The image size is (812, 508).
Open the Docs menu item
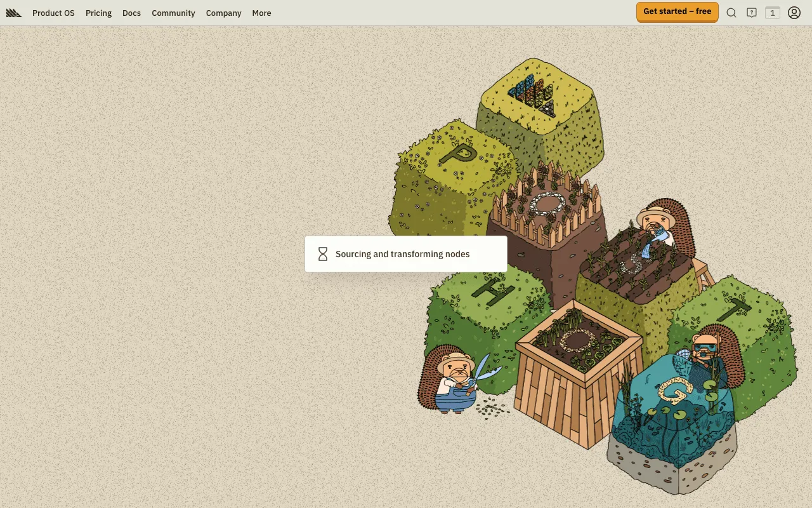tap(131, 13)
